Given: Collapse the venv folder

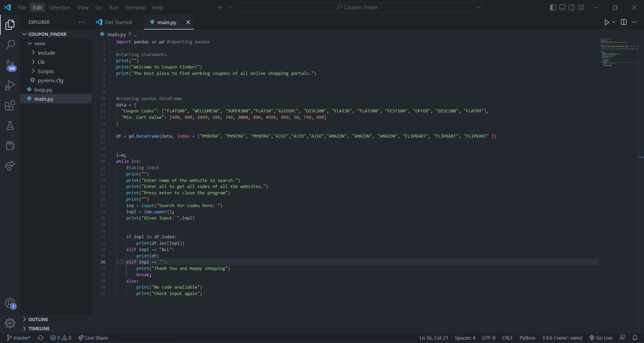Looking at the screenshot, I should click(56, 44).
